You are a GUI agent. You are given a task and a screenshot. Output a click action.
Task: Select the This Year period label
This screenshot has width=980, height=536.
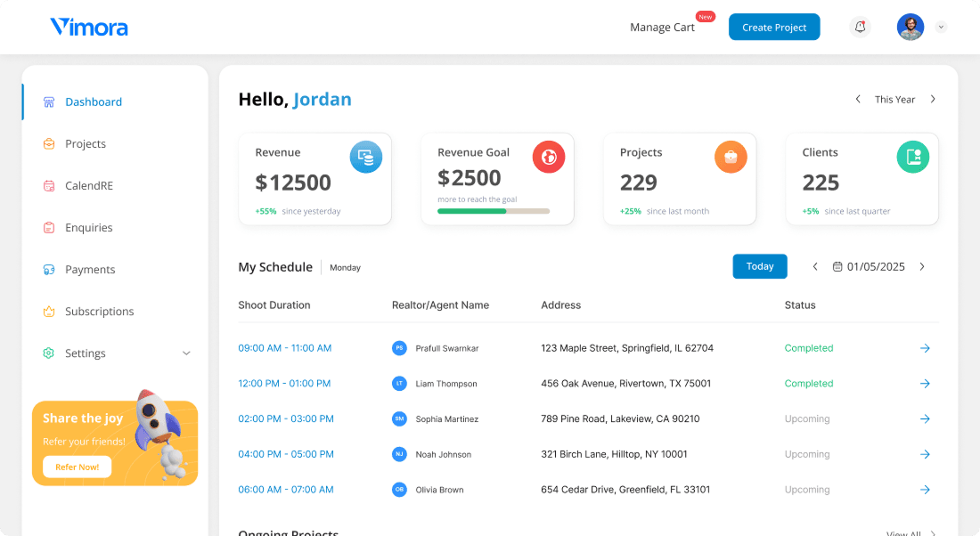tap(894, 100)
